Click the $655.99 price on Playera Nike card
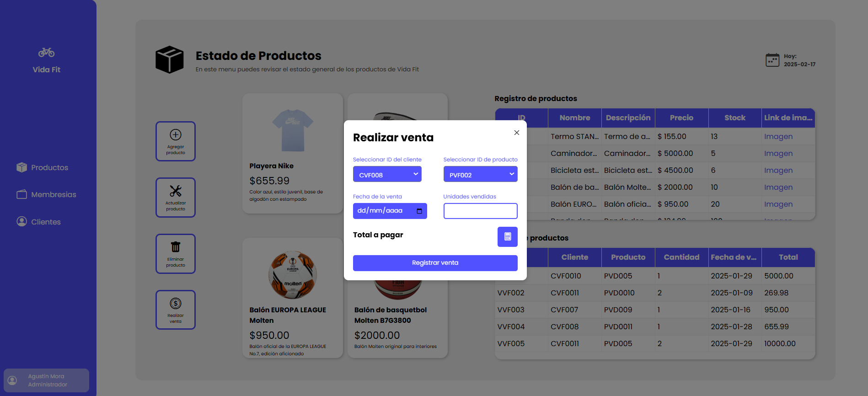868x396 pixels. click(x=269, y=181)
